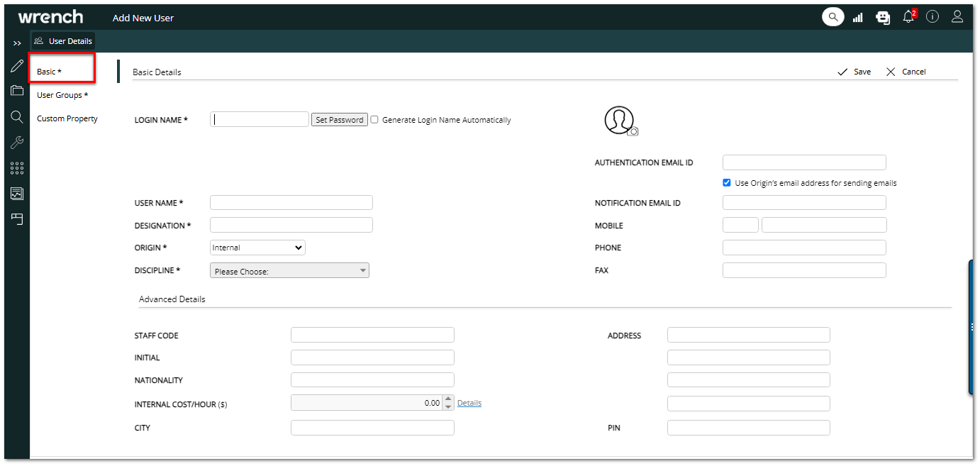The height and width of the screenshot is (466, 980).
Task: Open the chatbot assistant icon
Action: coord(883,18)
